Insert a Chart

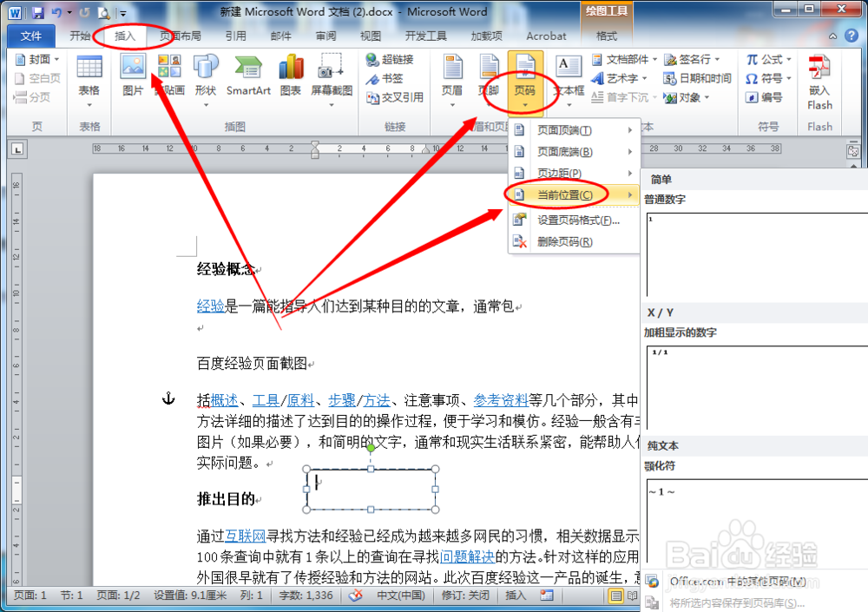291,76
